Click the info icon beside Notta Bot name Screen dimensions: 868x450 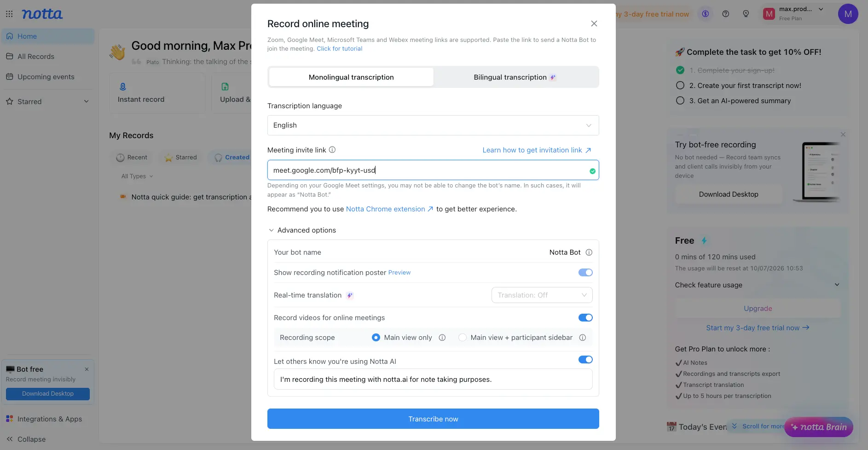point(589,252)
